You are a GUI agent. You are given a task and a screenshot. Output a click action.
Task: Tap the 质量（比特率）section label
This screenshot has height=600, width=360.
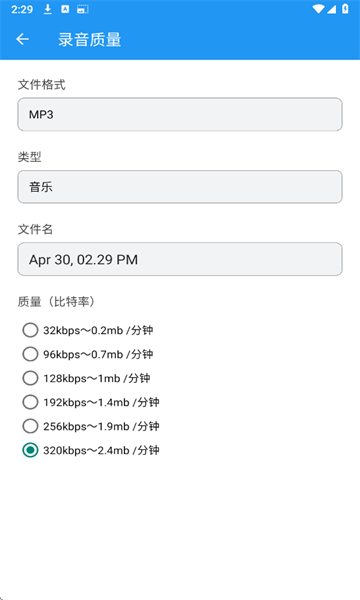click(56, 302)
